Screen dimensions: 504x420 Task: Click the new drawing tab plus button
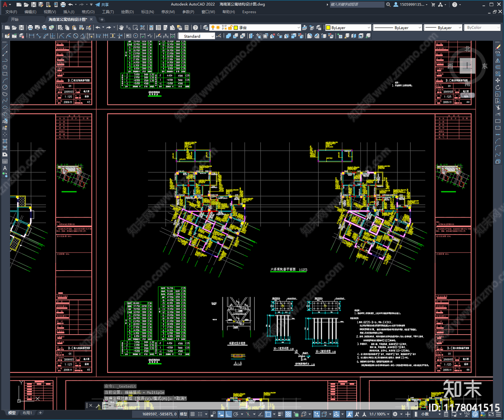102,19
